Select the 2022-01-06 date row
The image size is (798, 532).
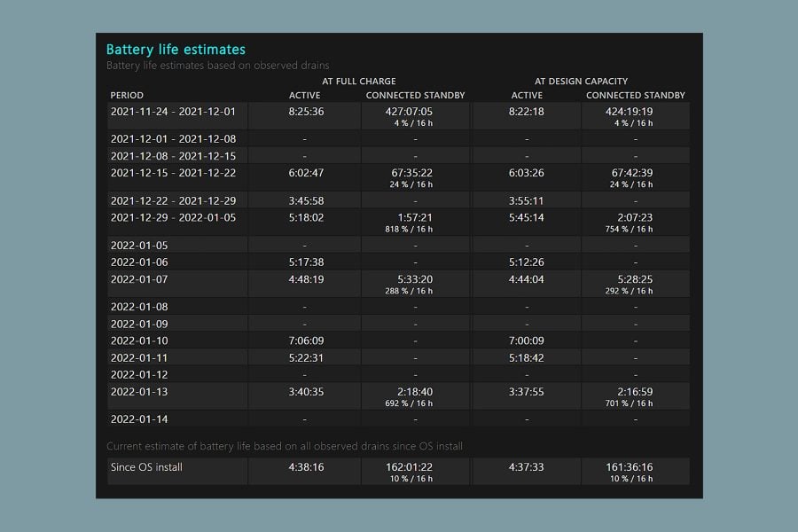point(398,262)
